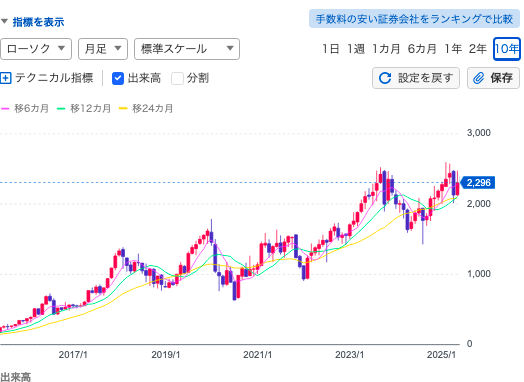Select the 10年 period tab
The width and height of the screenshot is (524, 382).
coord(507,49)
